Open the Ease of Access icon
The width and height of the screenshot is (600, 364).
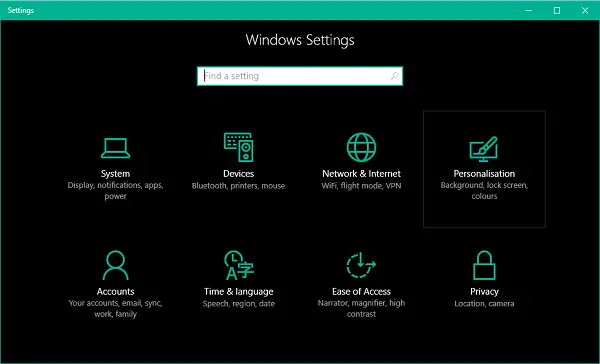click(x=361, y=265)
